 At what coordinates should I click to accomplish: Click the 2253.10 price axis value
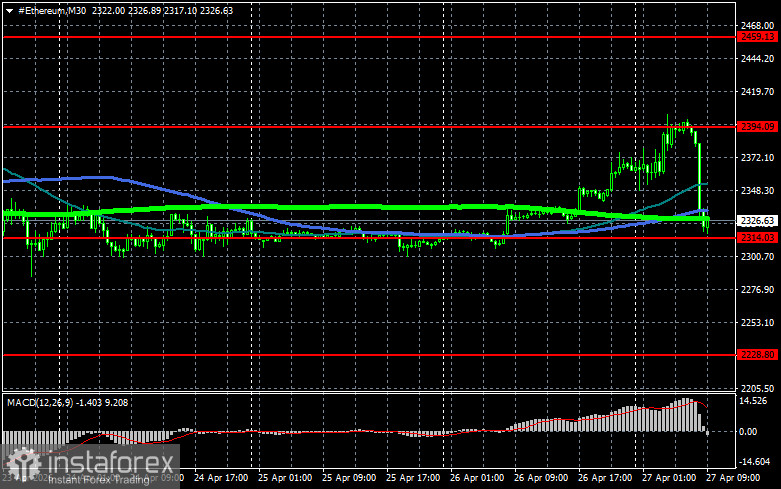click(x=757, y=323)
